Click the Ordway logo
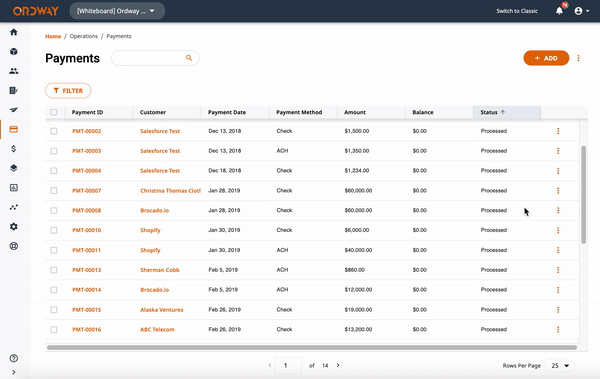Screen dimensions: 600x379 click(x=36, y=11)
